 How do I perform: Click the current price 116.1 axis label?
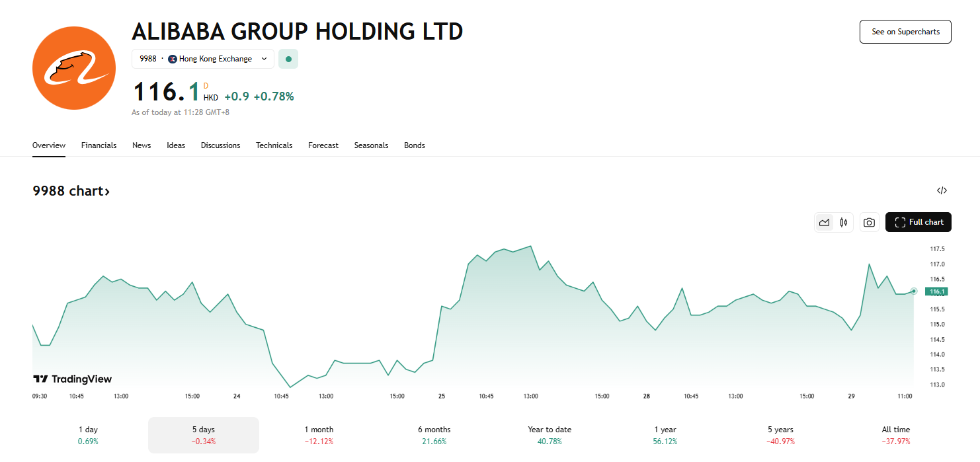tap(937, 291)
